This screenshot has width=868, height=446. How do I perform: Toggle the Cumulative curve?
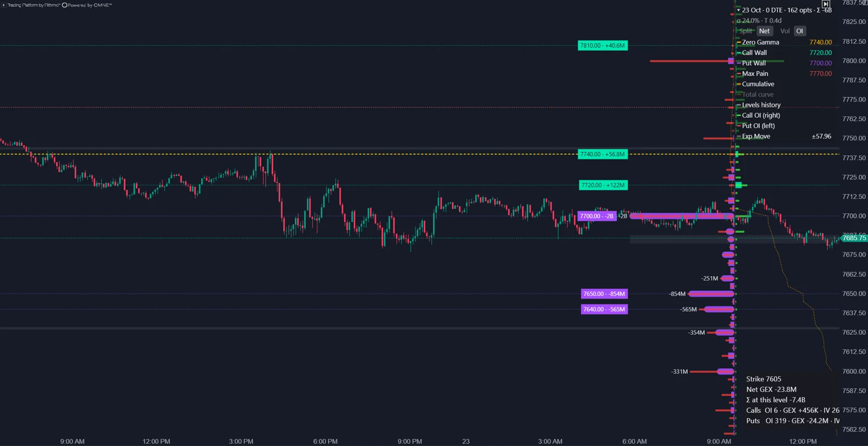click(755, 84)
